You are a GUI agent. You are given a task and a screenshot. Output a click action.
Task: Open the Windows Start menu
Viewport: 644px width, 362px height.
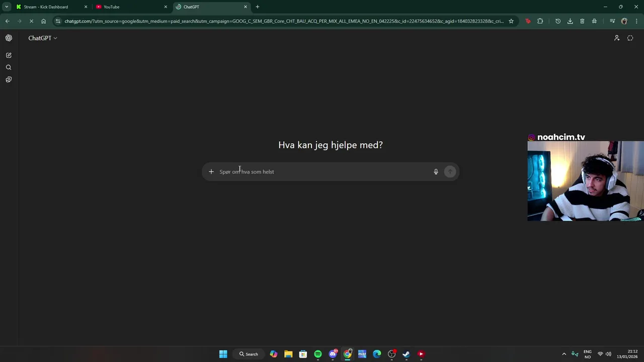point(223,354)
